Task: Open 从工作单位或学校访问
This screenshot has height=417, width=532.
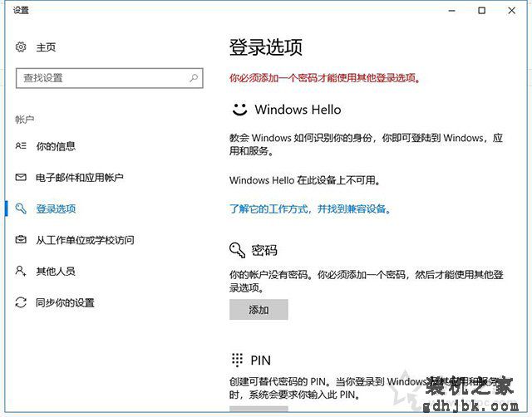Action: 85,240
